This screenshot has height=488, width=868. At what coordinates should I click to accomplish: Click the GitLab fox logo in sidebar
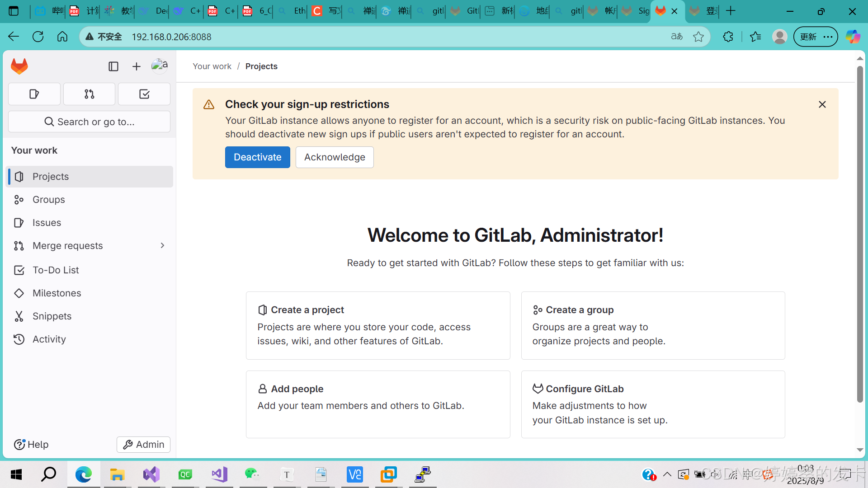[x=19, y=66]
